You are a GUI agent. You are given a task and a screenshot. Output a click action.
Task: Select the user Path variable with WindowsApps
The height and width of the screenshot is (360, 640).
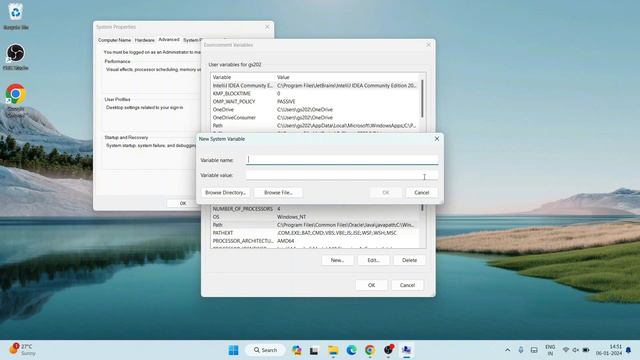point(315,125)
